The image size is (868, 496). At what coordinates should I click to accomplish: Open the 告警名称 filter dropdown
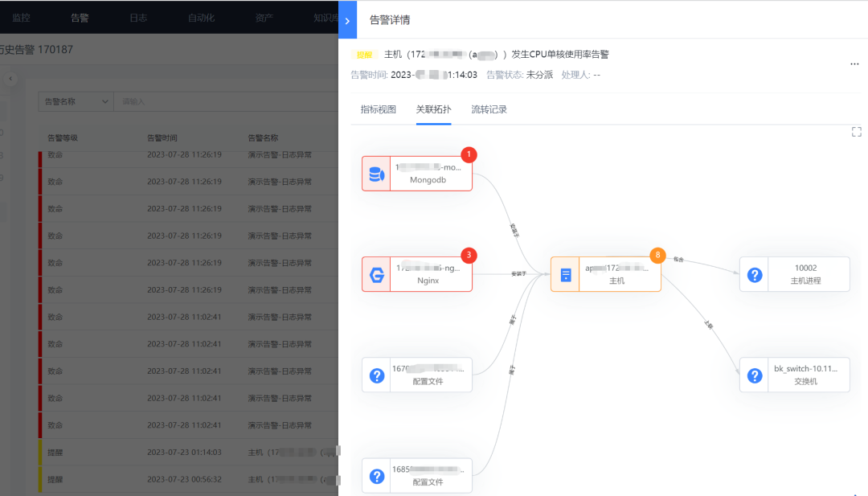click(75, 102)
